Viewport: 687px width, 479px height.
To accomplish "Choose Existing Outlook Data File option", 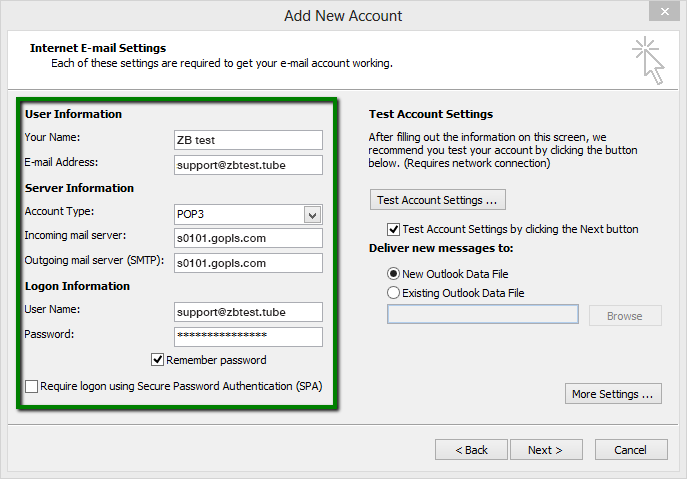I will point(393,293).
